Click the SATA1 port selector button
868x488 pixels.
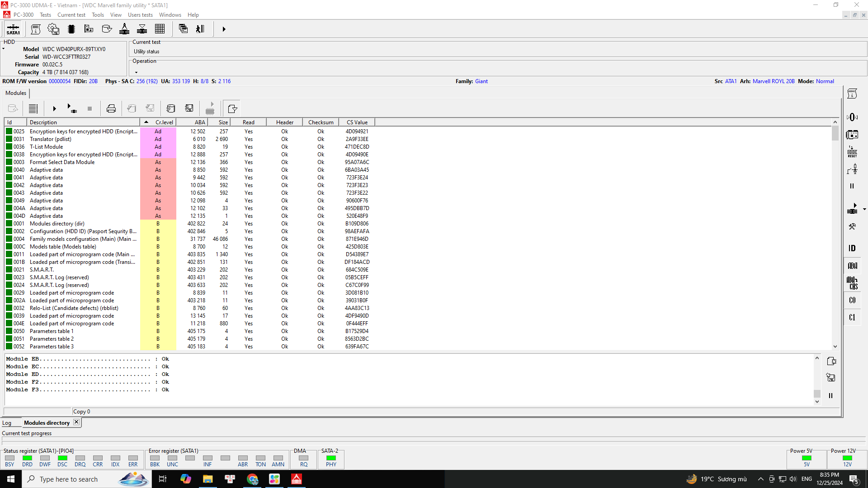point(13,29)
